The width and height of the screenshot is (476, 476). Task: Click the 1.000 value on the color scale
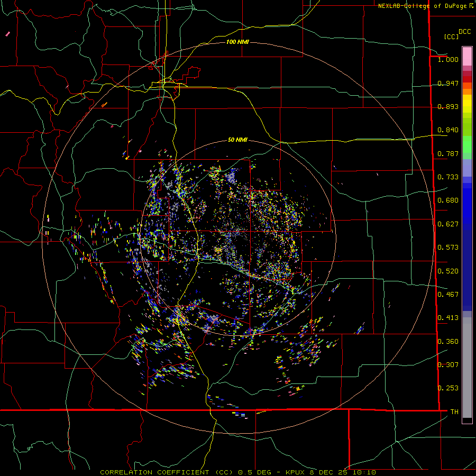pos(448,59)
